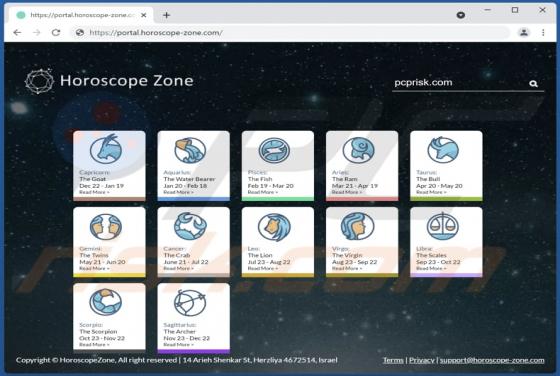Screen dimensions: 560x376
Task: Click Read More under Scorpio
Action: 94,345
